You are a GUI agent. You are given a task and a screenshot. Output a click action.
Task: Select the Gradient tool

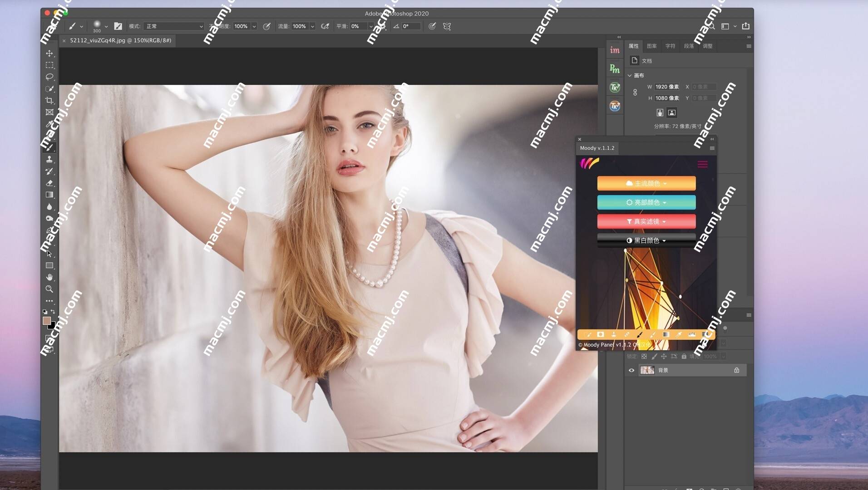point(49,195)
